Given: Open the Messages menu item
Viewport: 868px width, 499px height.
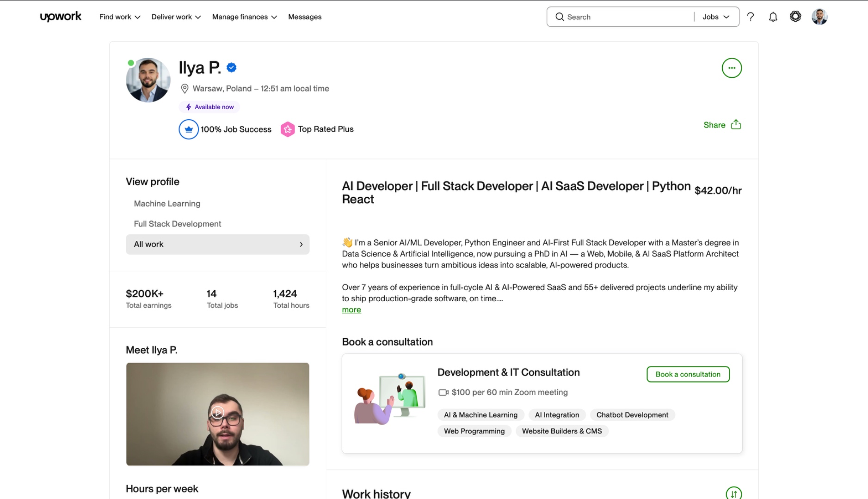Looking at the screenshot, I should [304, 17].
